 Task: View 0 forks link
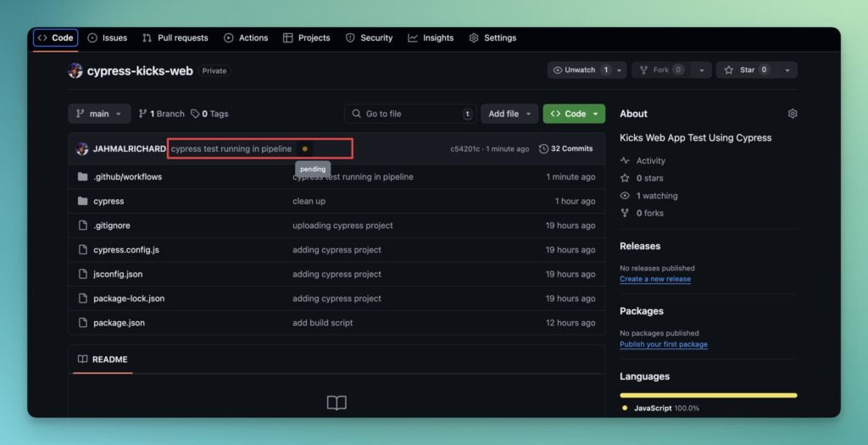click(643, 213)
